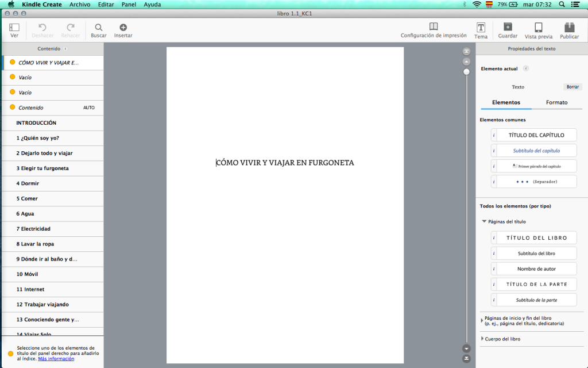Screen dimensions: 588x368
Task: Click the Borrar button
Action: 572,87
